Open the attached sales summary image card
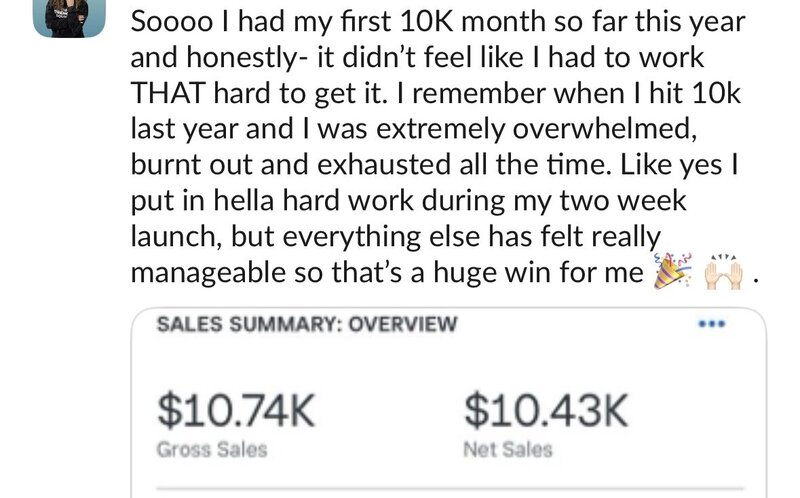The width and height of the screenshot is (800, 498). [x=449, y=403]
